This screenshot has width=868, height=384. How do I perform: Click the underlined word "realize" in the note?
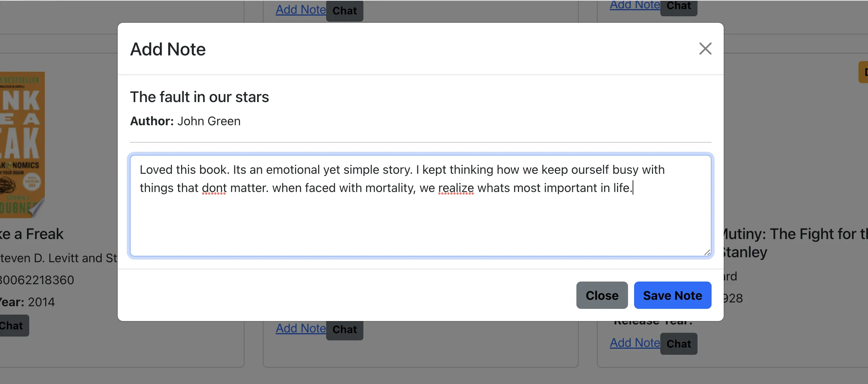click(456, 188)
